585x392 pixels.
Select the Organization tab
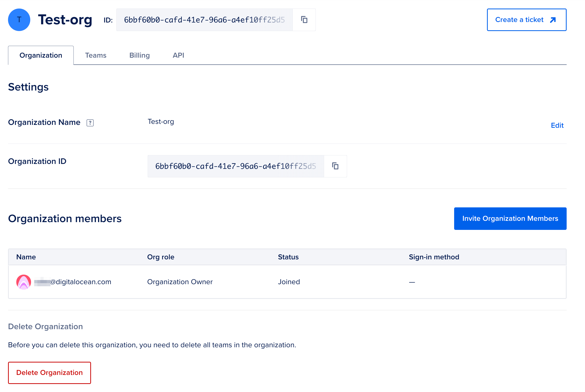click(41, 55)
